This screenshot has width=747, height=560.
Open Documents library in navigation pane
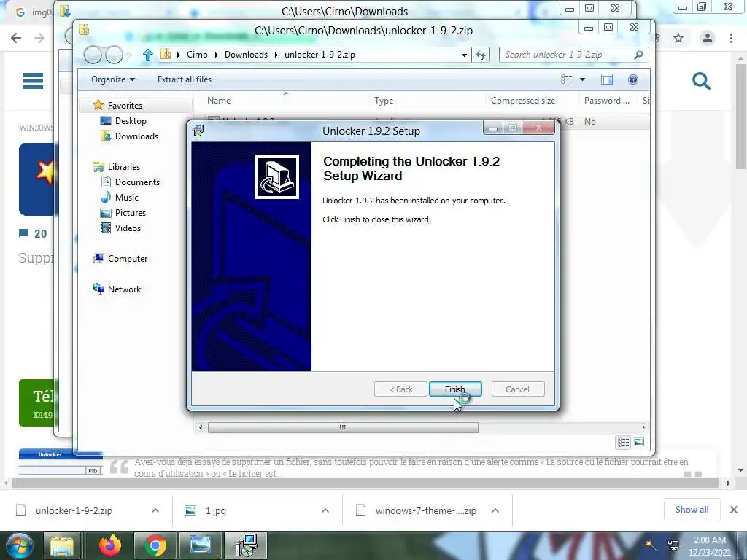tap(137, 182)
